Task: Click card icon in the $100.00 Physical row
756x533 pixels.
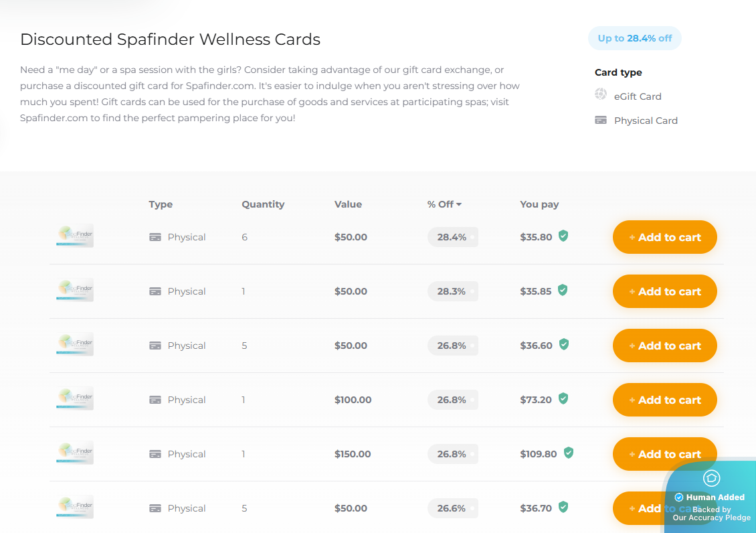Action: 155,400
